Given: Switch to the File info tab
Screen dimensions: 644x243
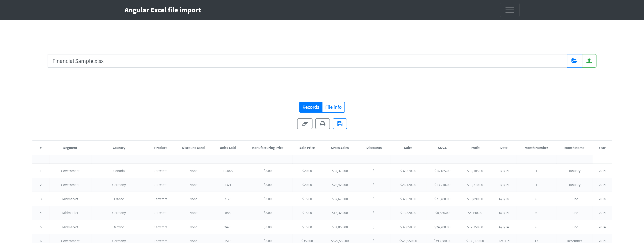Looking at the screenshot, I should point(333,107).
